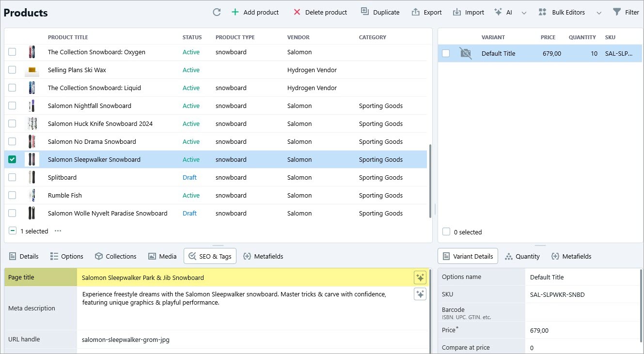Check the Default Title variant checkbox
The width and height of the screenshot is (644, 354).
446,53
